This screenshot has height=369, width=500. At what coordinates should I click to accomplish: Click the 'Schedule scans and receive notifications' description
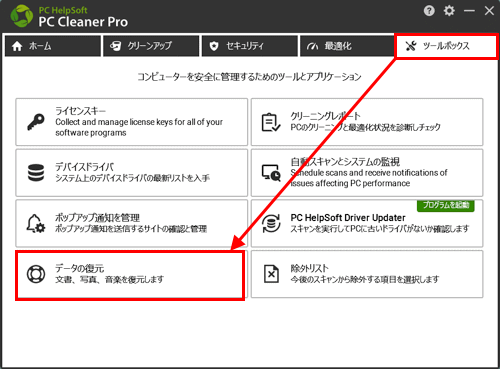pos(369,178)
